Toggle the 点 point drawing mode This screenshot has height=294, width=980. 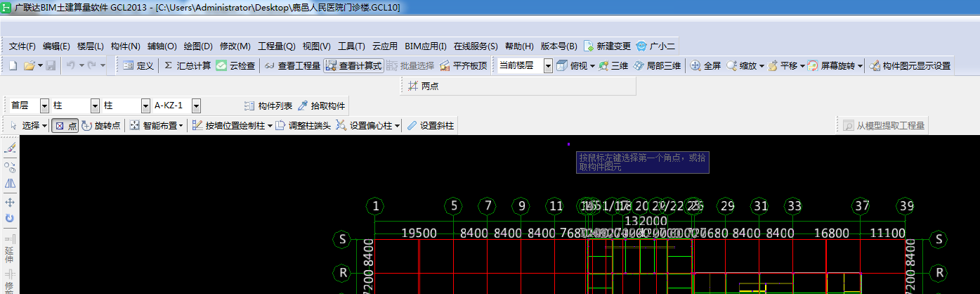[x=65, y=126]
